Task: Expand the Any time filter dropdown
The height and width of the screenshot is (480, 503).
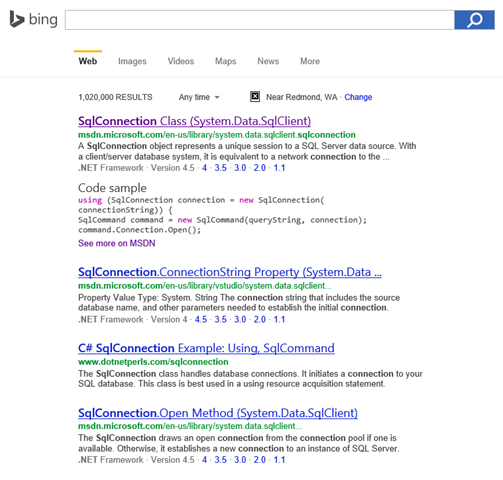Action: pos(199,97)
